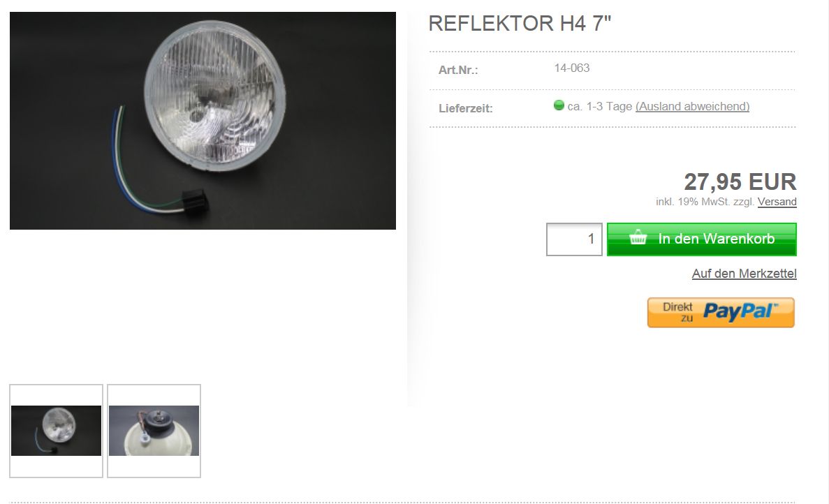
Task: Click the shopping basket icon
Action: click(x=638, y=237)
